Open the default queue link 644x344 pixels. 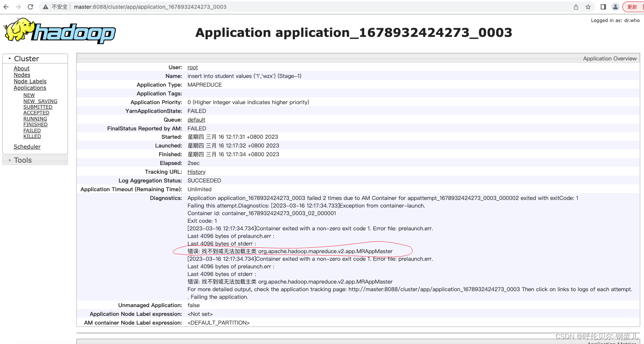tap(196, 120)
